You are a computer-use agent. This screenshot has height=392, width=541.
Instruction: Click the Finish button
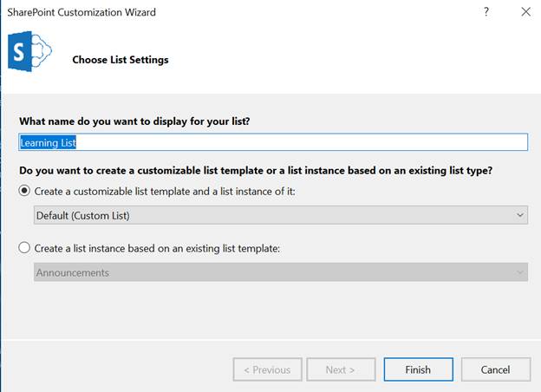418,369
